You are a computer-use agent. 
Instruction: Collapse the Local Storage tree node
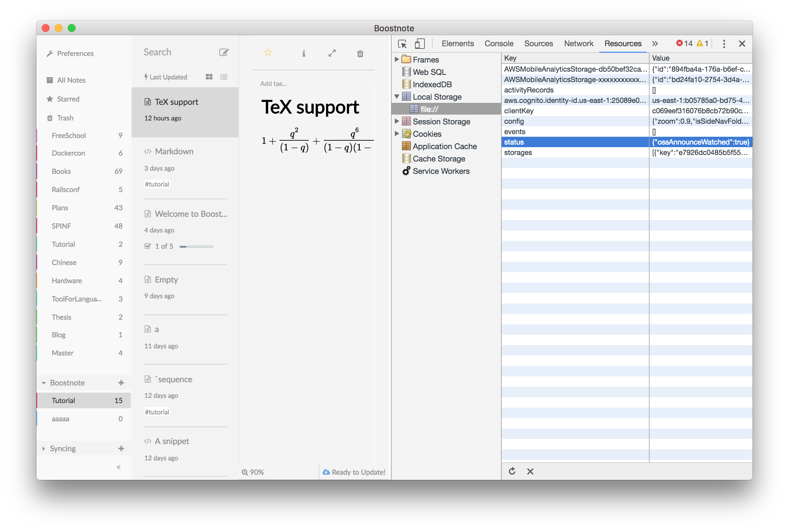[x=396, y=97]
